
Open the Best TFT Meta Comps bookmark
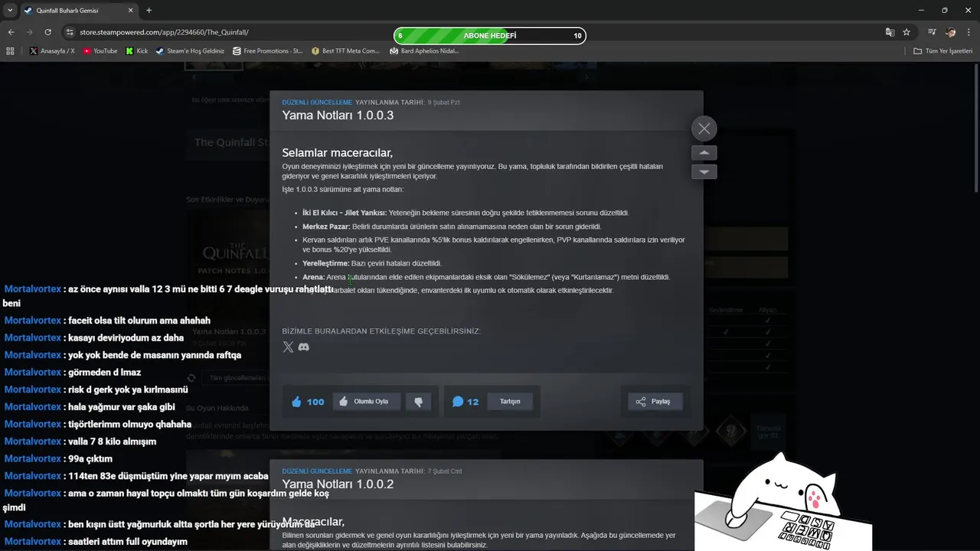tap(346, 51)
